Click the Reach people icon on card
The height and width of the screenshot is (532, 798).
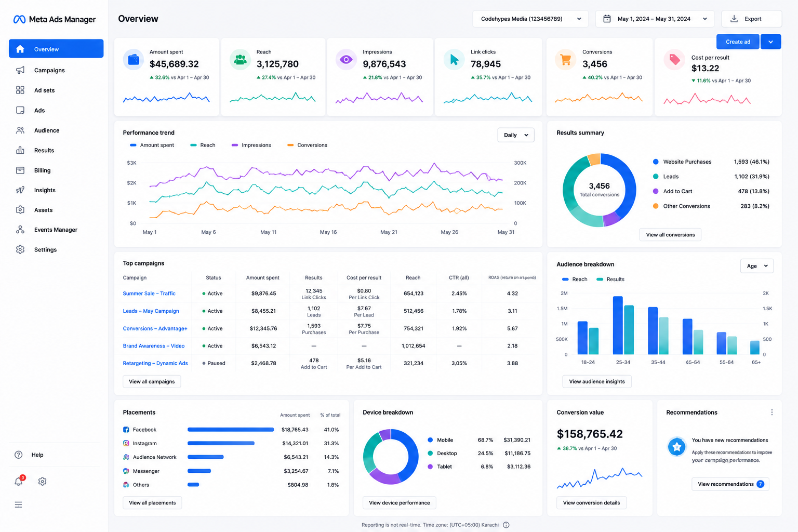coord(240,60)
